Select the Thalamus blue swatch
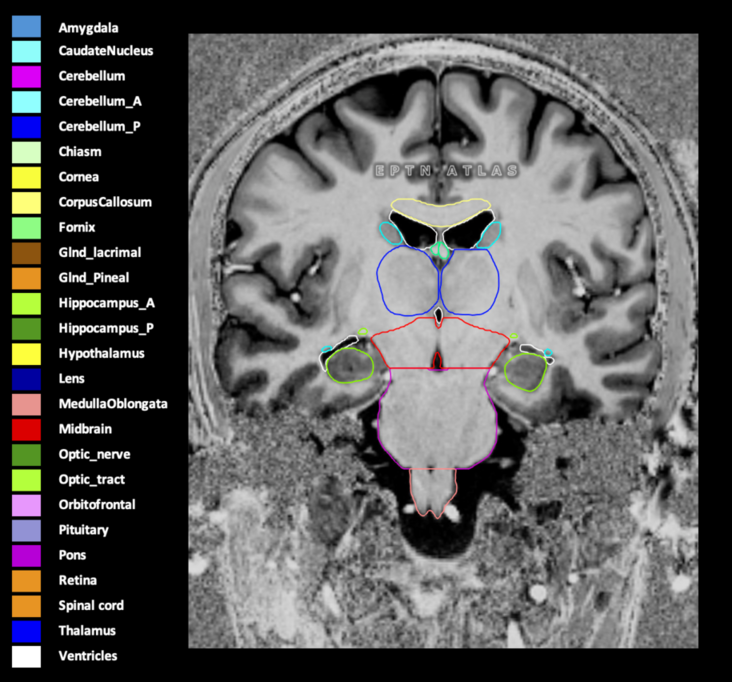732x682 pixels. [26, 631]
